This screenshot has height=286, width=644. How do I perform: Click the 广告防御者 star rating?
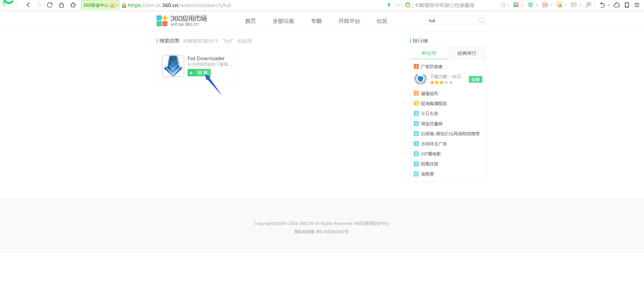(441, 82)
